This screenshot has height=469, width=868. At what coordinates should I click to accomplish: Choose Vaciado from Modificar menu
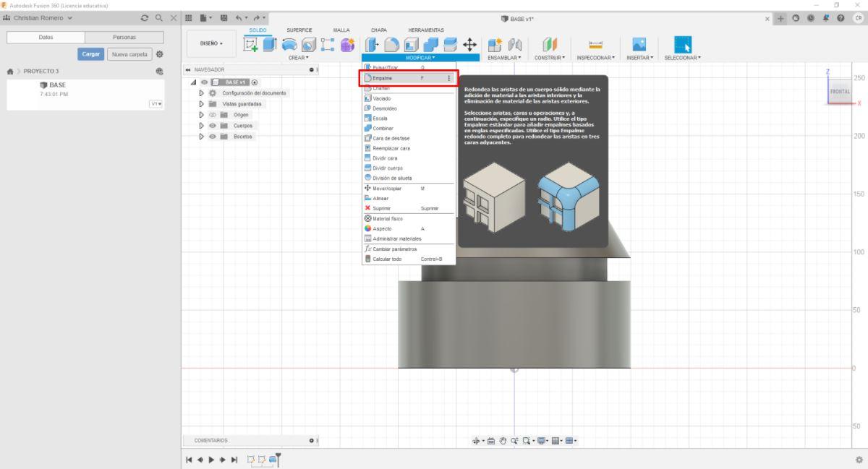[x=409, y=98]
